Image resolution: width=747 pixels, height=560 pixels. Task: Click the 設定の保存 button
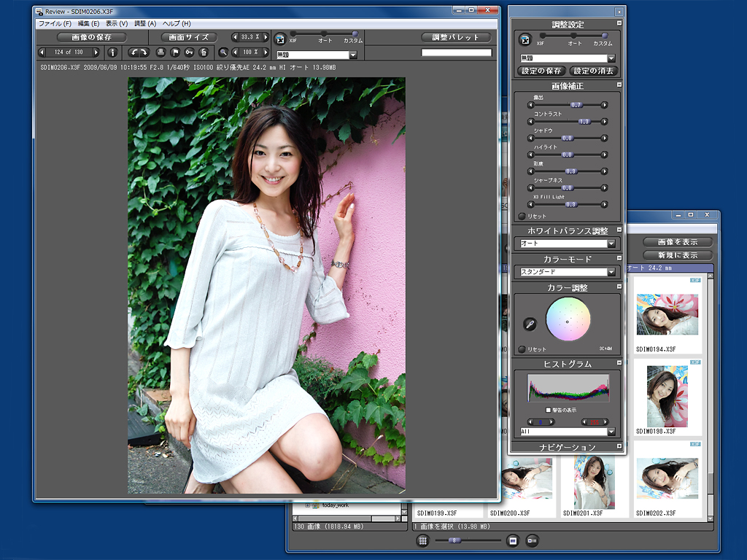click(542, 71)
